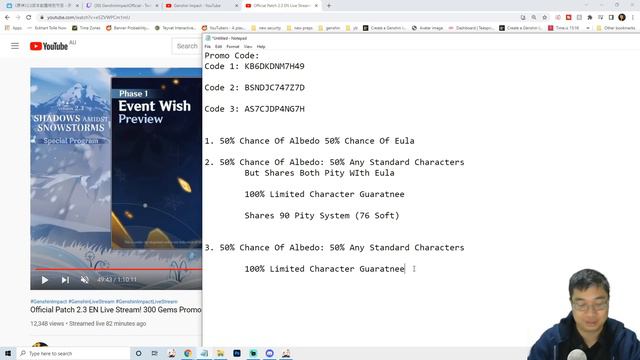The width and height of the screenshot is (640, 360).
Task: Open Notepad File menu
Action: coord(208,47)
